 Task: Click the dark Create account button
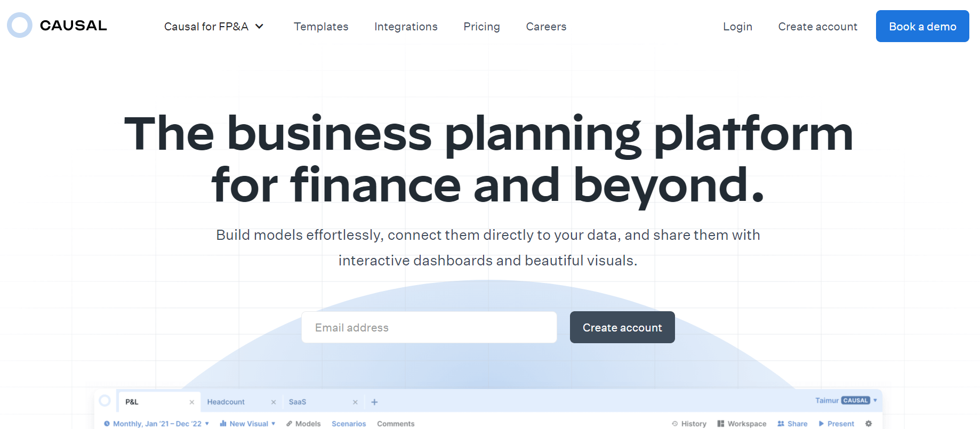point(622,327)
